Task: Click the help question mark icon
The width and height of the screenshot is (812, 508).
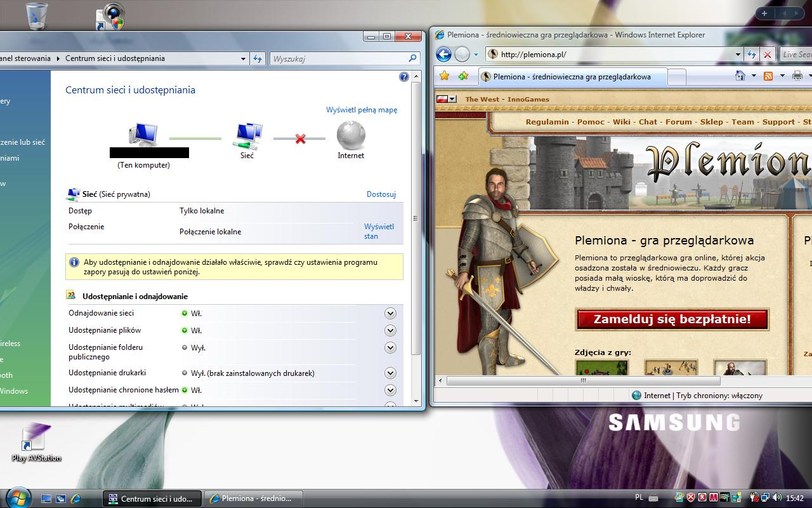Action: point(404,77)
